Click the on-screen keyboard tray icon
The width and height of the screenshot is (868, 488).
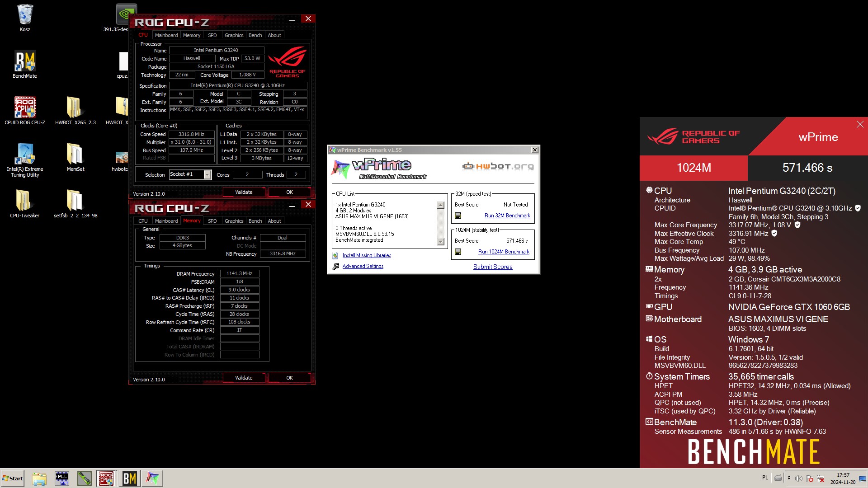tap(778, 478)
